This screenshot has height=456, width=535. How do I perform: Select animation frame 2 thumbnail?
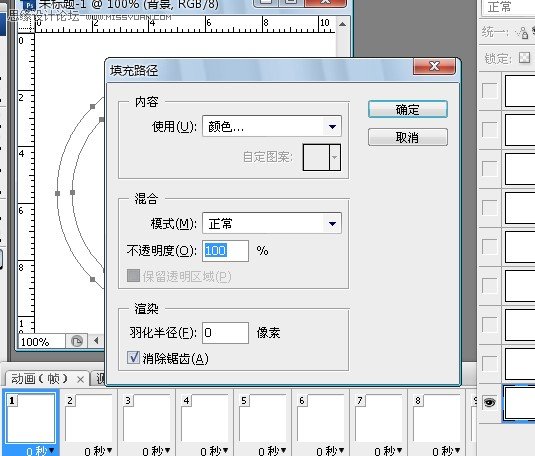[x=89, y=418]
